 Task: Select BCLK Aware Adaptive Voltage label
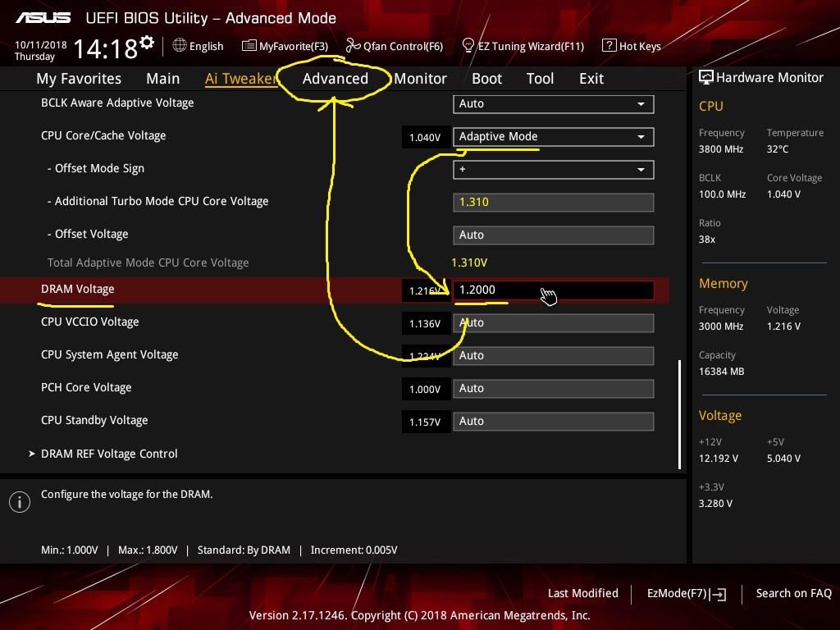coord(117,103)
